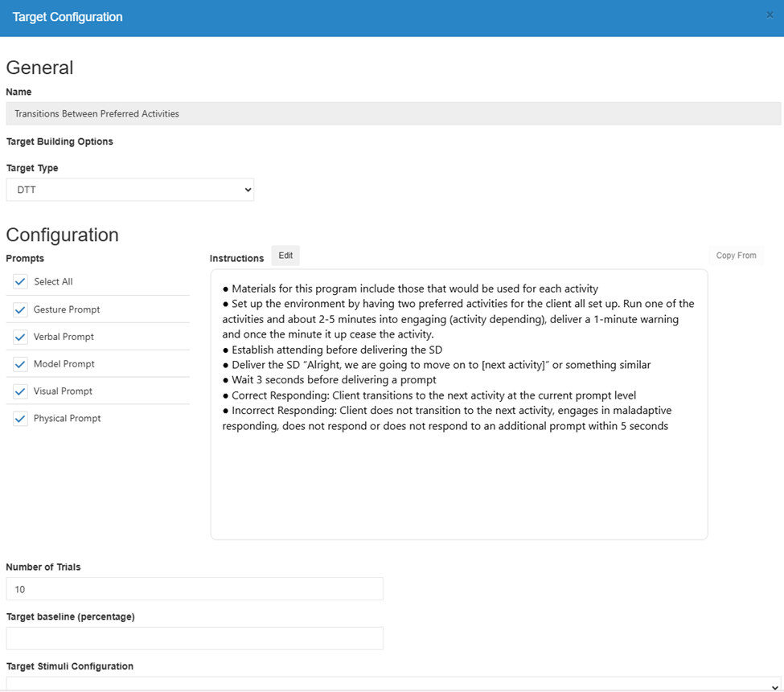Click the Configuration section heading

coord(63,235)
